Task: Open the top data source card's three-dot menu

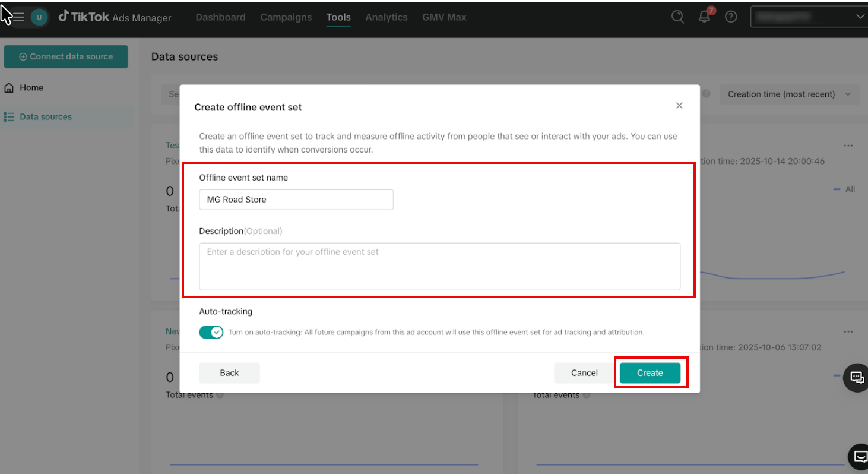Action: tap(848, 146)
